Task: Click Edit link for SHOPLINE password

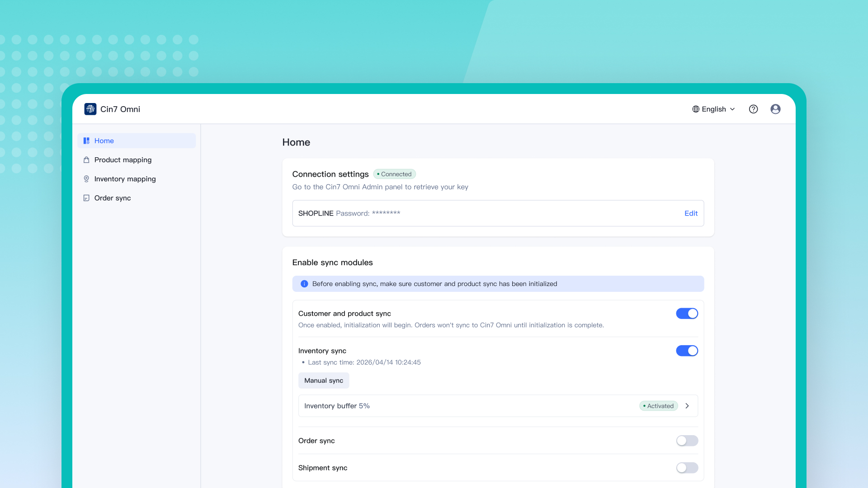Action: (691, 213)
